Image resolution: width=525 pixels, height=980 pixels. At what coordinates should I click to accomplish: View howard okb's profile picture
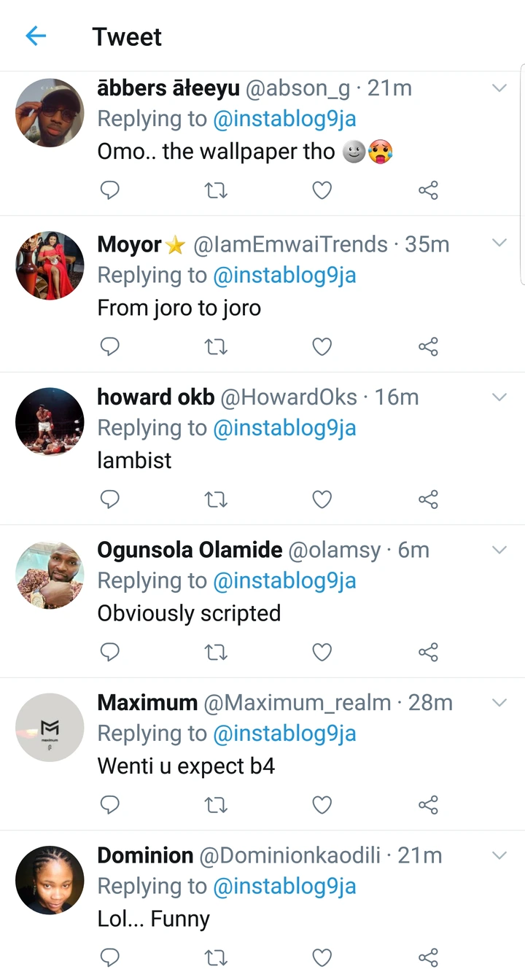[50, 422]
